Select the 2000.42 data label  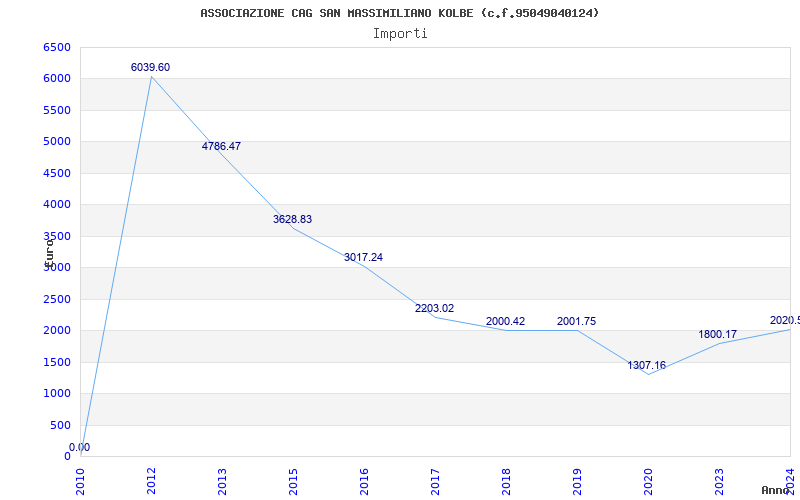505,321
